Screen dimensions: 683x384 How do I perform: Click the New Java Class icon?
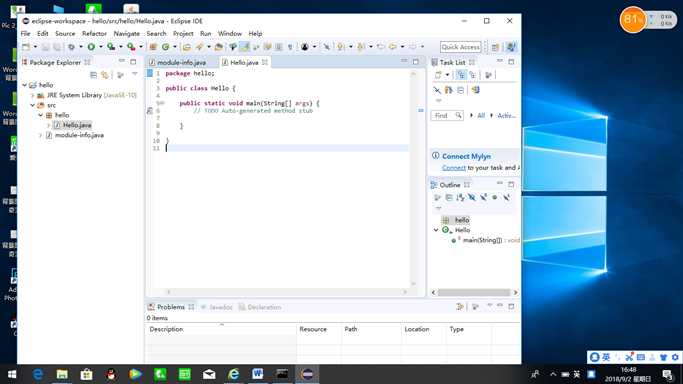(166, 47)
